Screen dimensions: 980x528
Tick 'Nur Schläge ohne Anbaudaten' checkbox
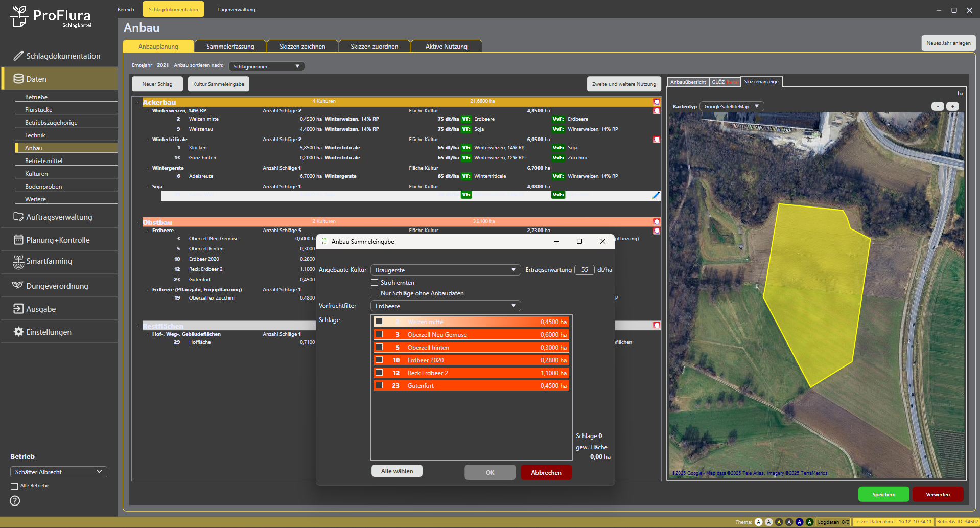(x=375, y=293)
